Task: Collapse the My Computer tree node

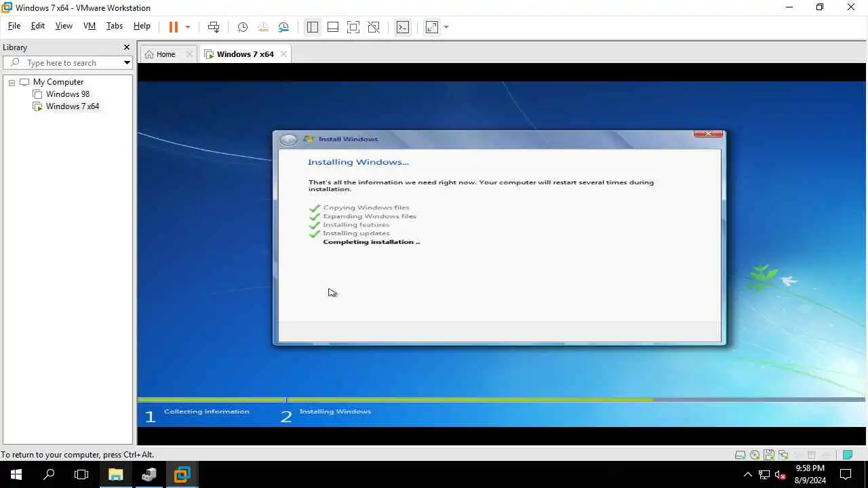Action: 12,83
